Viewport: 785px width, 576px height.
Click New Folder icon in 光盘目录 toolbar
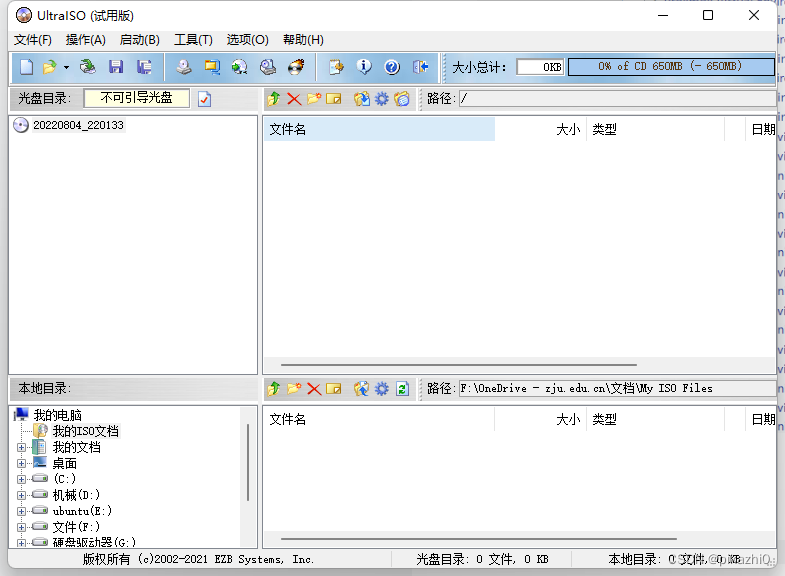(x=314, y=99)
